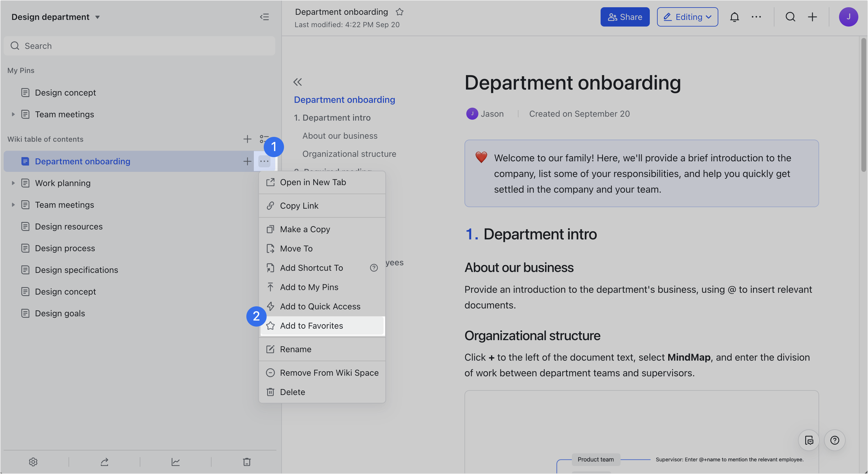The height and width of the screenshot is (474, 868).
Task: Open the Editing mode dropdown
Action: click(x=687, y=17)
